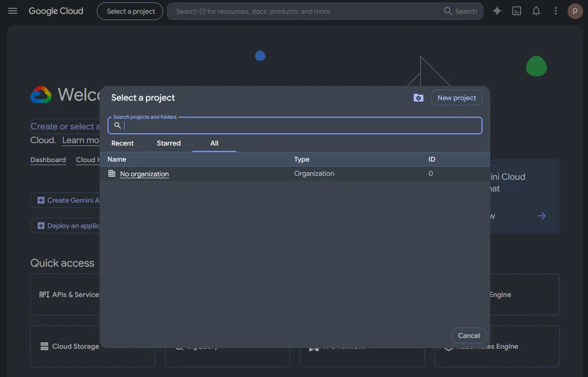This screenshot has width=588, height=377.
Task: Click the Organization type cell
Action: [314, 173]
